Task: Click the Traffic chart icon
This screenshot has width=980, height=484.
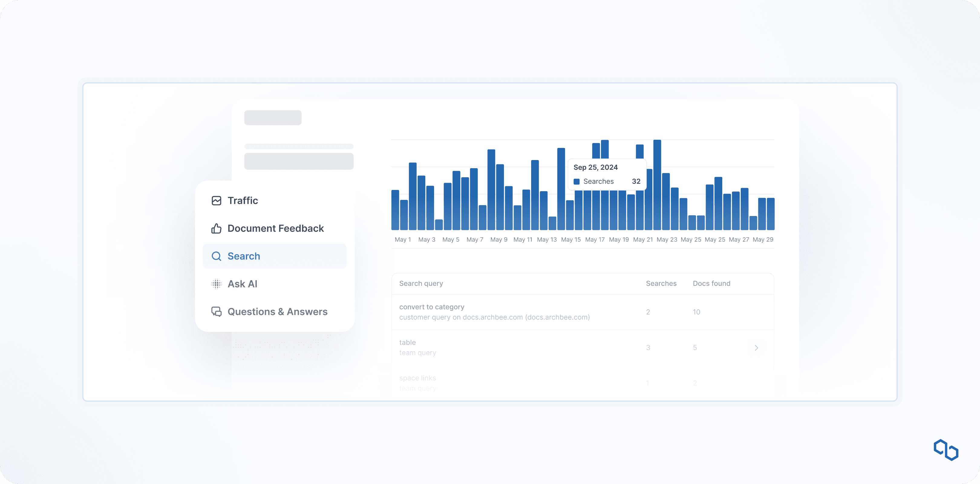Action: pos(216,201)
